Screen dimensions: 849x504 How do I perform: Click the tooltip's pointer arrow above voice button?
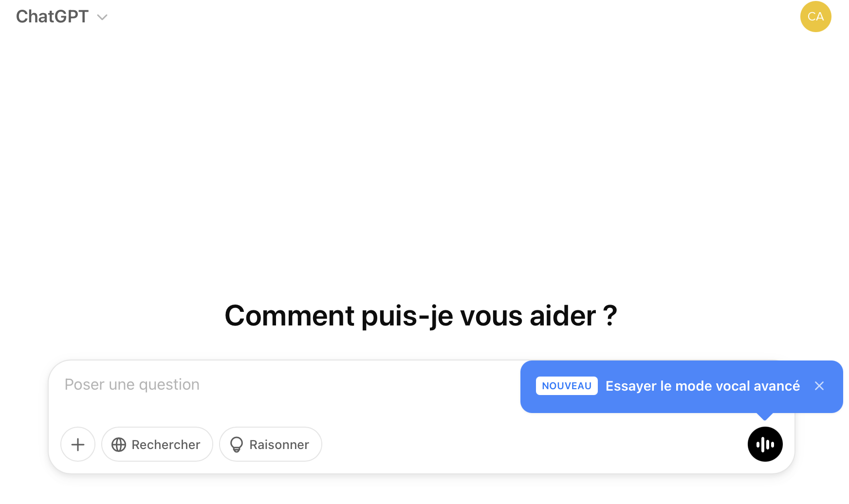(x=765, y=416)
